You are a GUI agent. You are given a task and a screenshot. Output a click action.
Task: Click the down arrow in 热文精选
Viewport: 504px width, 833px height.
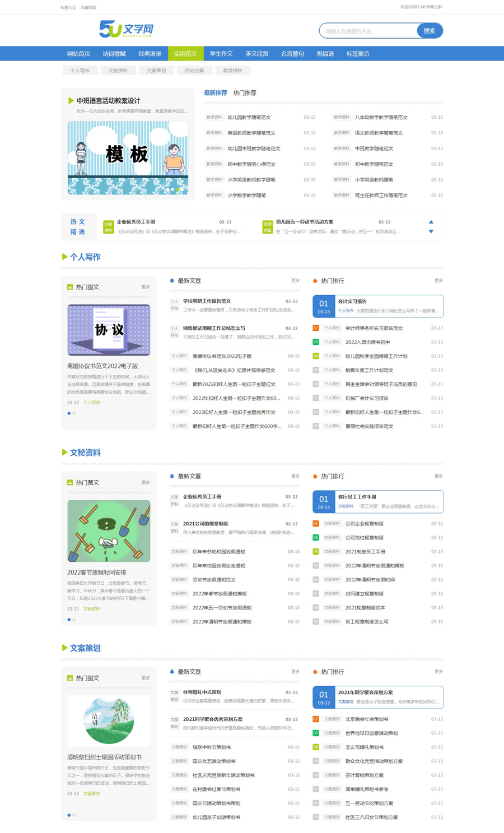coord(431,231)
